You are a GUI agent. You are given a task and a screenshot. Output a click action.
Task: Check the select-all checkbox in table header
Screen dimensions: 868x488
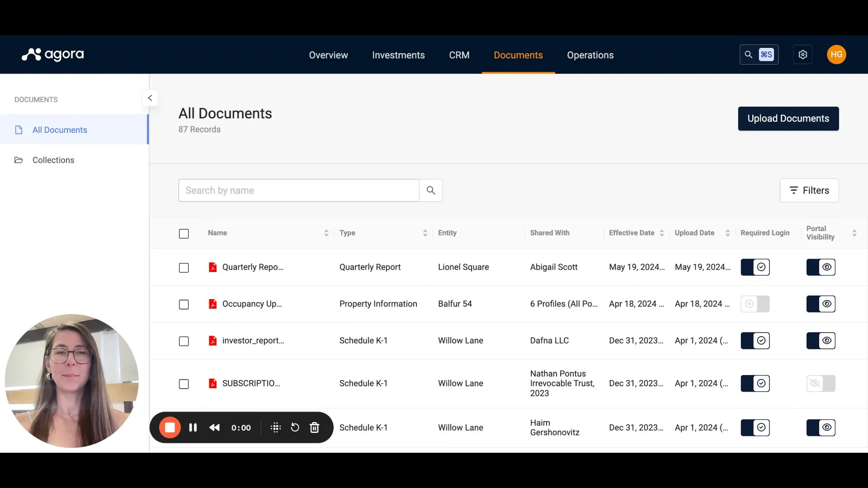click(184, 234)
